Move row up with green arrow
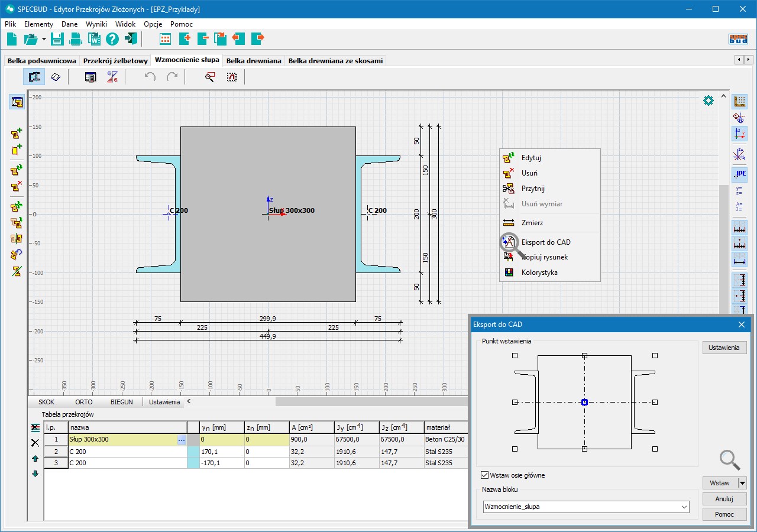757x532 pixels. (x=35, y=458)
